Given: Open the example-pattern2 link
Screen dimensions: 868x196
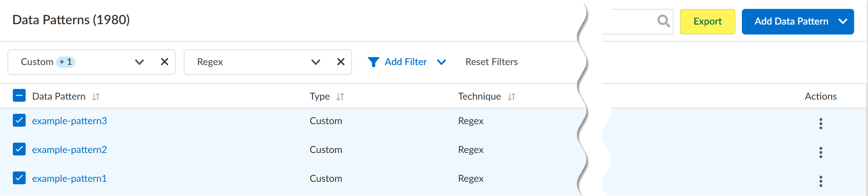Looking at the screenshot, I should (69, 150).
